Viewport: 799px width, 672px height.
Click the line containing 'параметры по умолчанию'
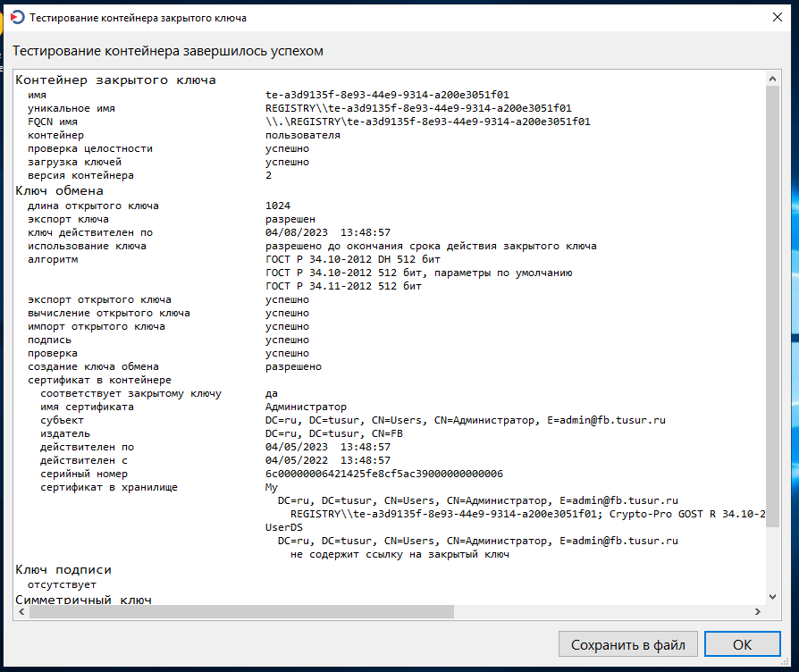tap(419, 273)
